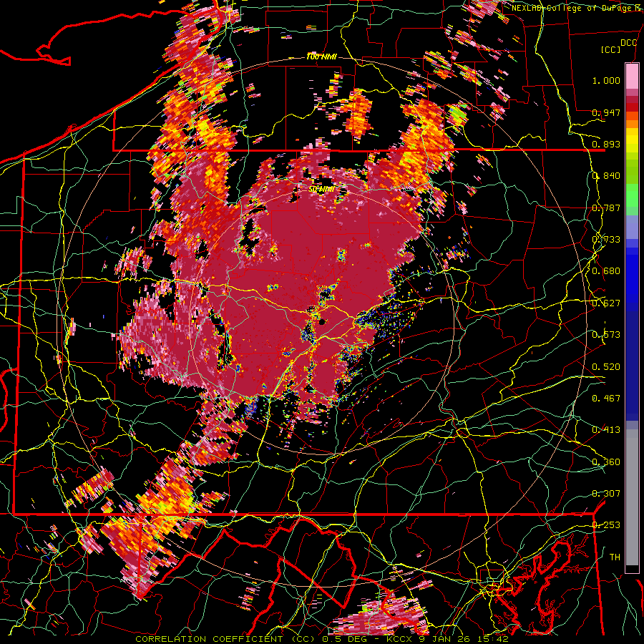This screenshot has height=644, width=644.
Task: Click the bright green segment of the color scale
Action: pyautogui.click(x=632, y=194)
